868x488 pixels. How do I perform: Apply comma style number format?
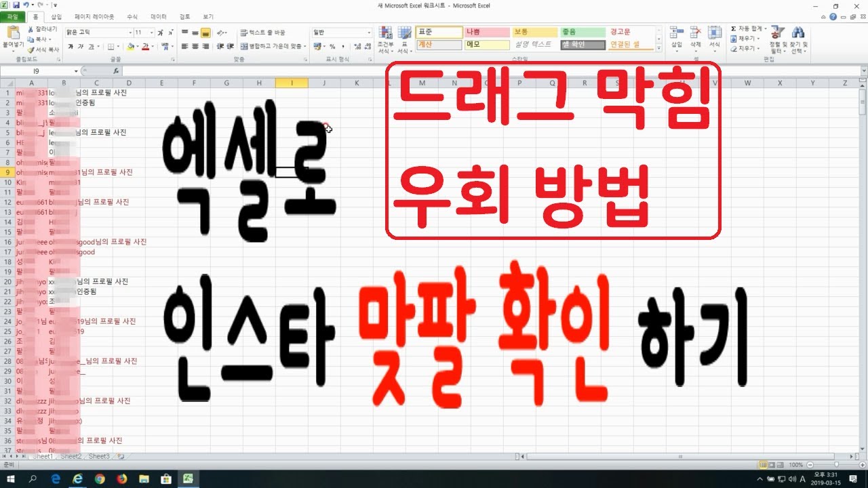[342, 47]
